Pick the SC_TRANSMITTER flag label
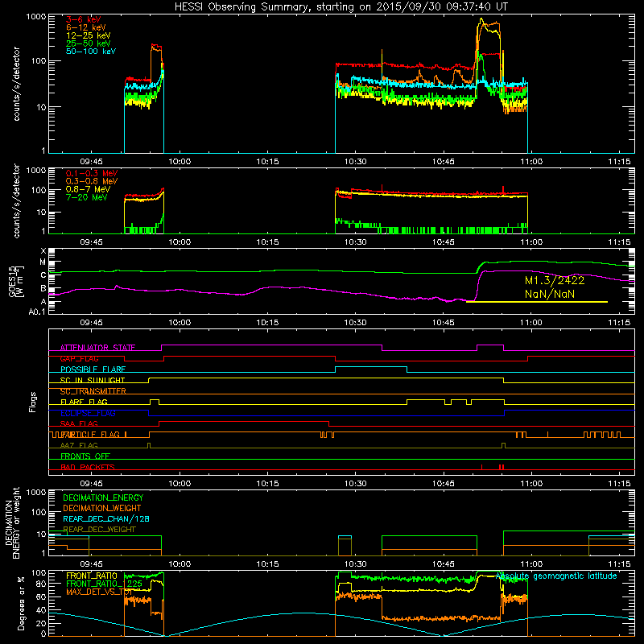Viewport: 644px width, 644px height. (x=93, y=391)
